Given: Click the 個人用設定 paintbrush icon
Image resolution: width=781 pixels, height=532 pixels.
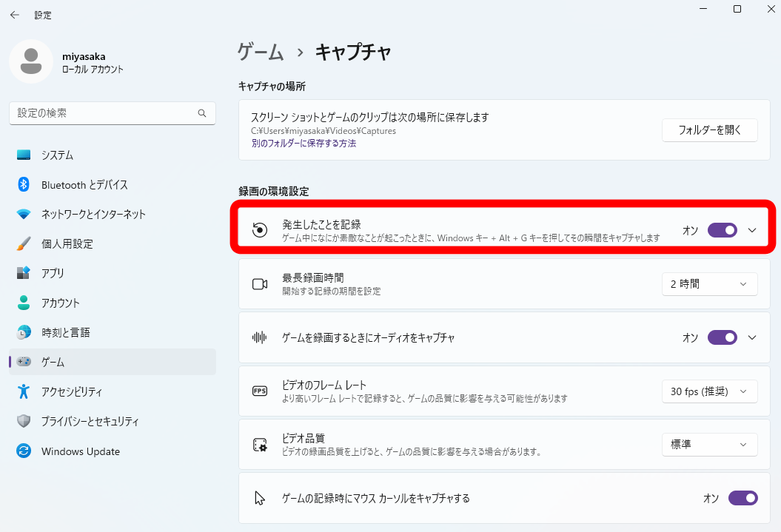Looking at the screenshot, I should 24,243.
